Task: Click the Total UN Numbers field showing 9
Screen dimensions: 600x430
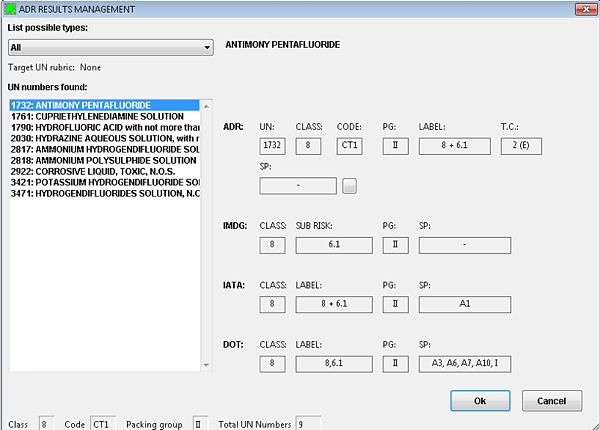Action: pyautogui.click(x=308, y=424)
